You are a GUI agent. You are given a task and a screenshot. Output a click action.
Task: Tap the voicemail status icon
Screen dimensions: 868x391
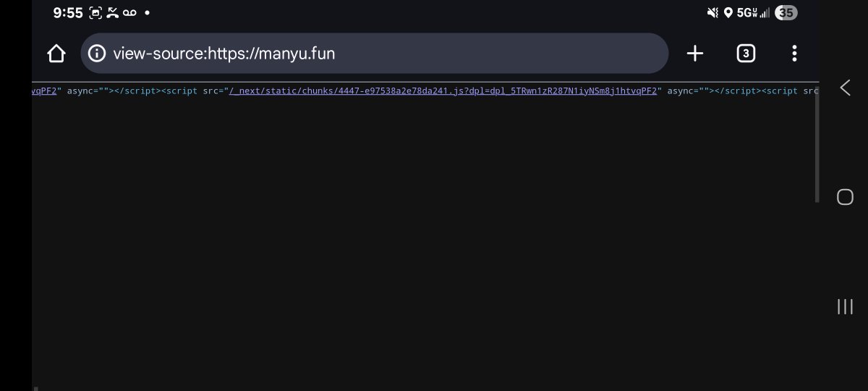pyautogui.click(x=129, y=12)
